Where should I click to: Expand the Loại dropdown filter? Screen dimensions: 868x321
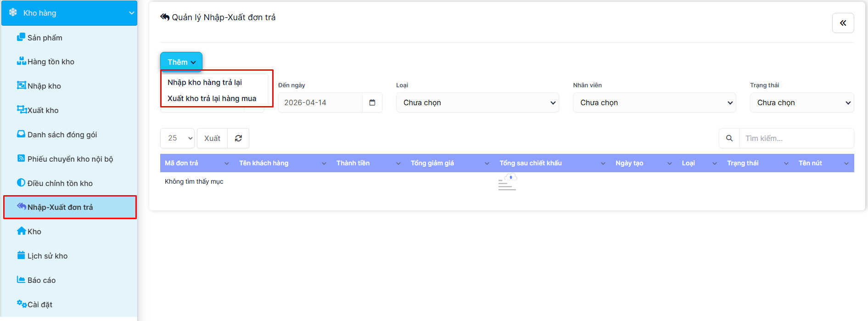click(x=477, y=102)
